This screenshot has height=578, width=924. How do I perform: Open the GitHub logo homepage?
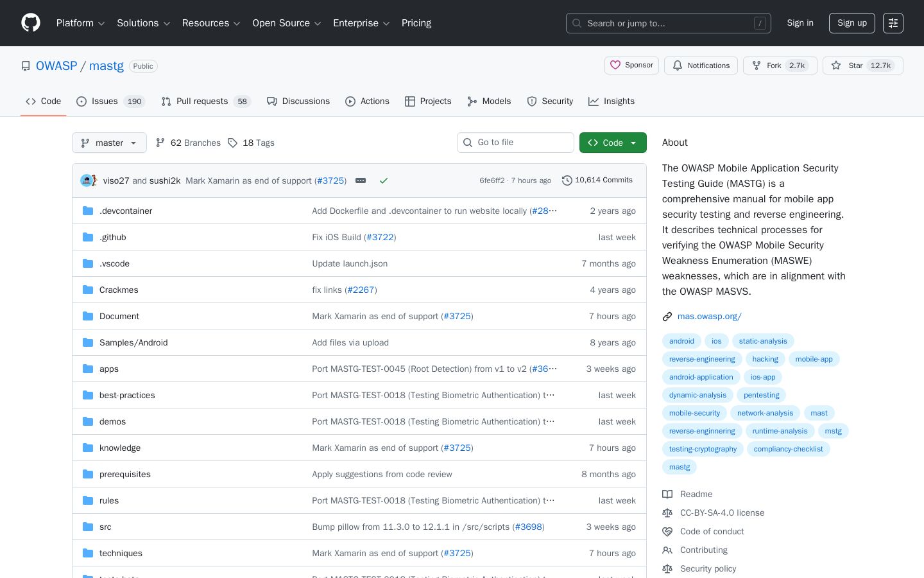pos(31,23)
